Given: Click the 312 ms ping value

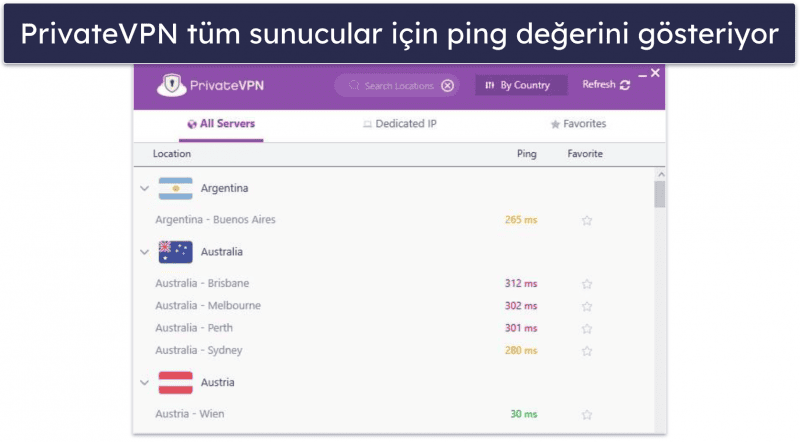Looking at the screenshot, I should (x=521, y=283).
